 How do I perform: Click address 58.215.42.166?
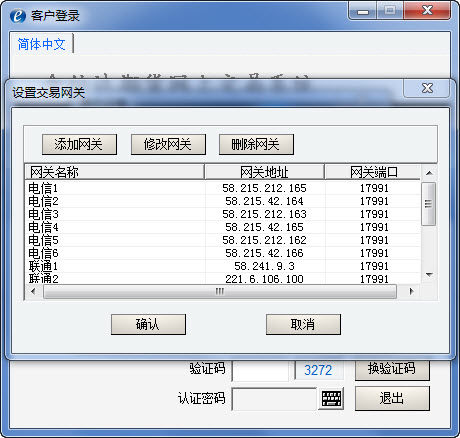coord(264,253)
